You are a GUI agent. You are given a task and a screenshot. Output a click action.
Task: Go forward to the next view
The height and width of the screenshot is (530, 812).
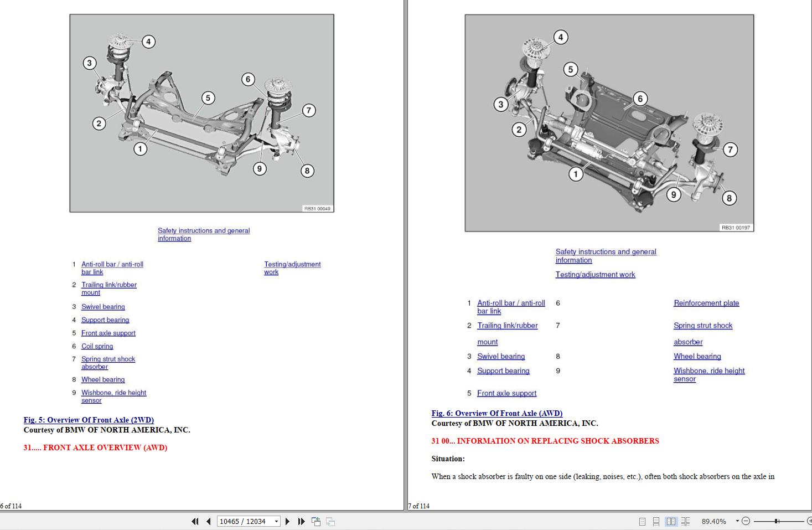coord(330,521)
